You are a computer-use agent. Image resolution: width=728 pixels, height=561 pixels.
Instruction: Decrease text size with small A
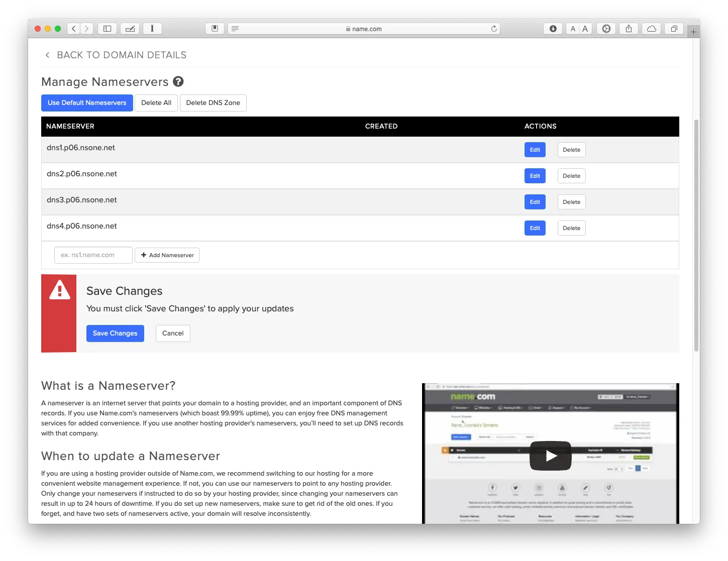[573, 29]
